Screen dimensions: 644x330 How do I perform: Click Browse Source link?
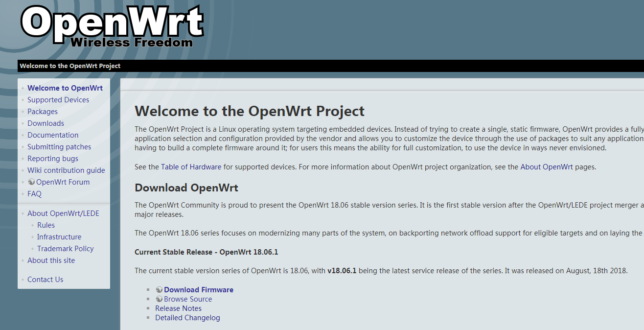(x=188, y=299)
